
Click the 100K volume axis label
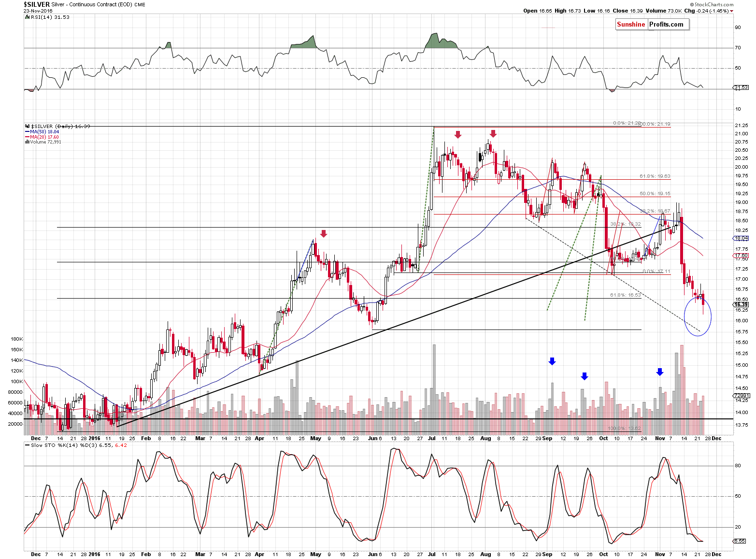(x=16, y=382)
